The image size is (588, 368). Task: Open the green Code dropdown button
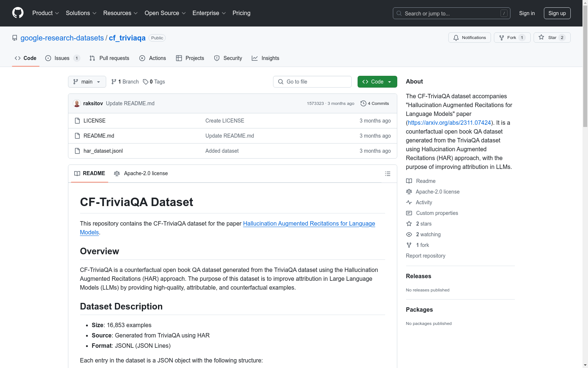[377, 82]
